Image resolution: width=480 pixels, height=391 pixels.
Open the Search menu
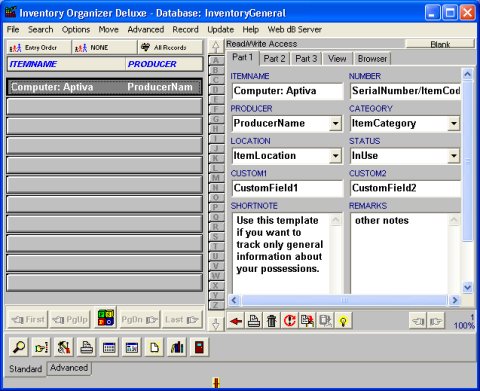pyautogui.click(x=41, y=29)
